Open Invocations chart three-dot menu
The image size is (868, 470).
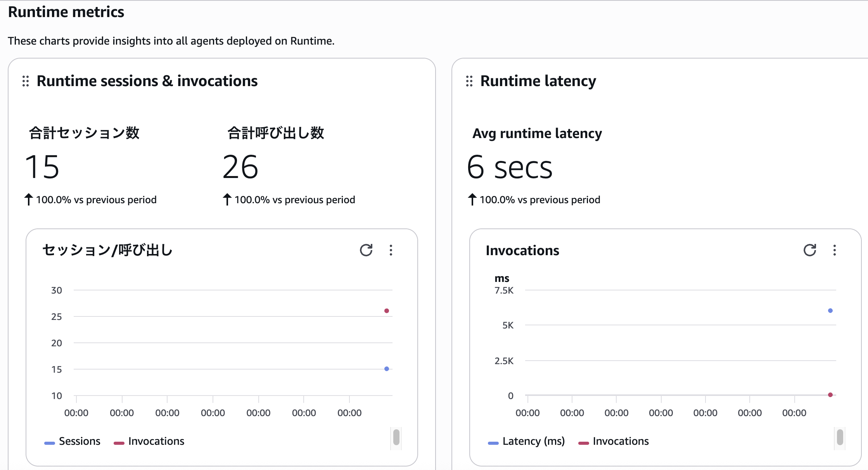coord(834,250)
